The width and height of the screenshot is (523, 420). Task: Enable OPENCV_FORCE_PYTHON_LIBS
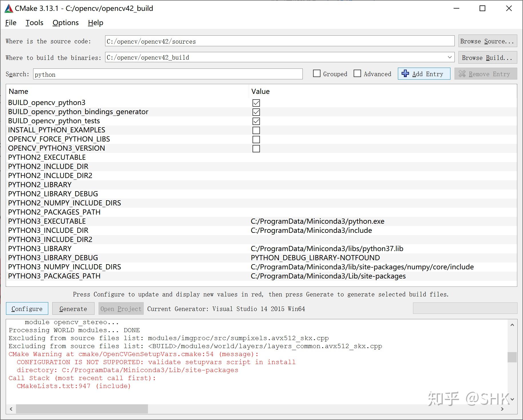256,139
